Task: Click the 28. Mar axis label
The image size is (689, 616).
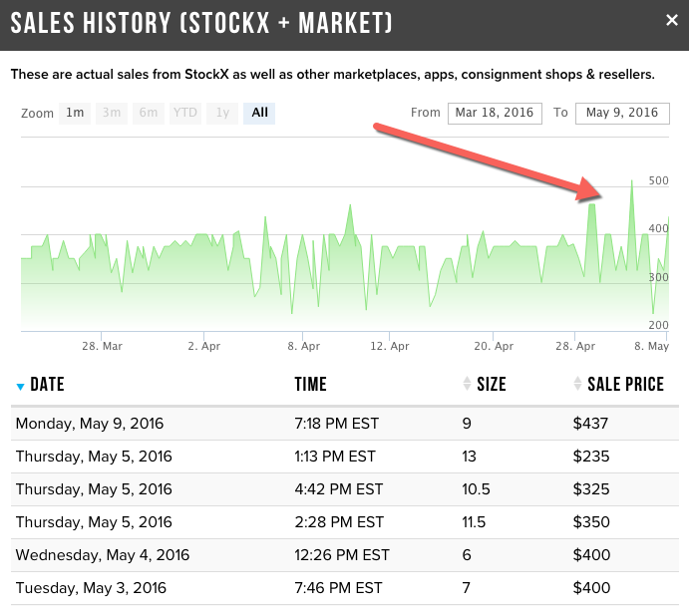Action: pos(102,346)
